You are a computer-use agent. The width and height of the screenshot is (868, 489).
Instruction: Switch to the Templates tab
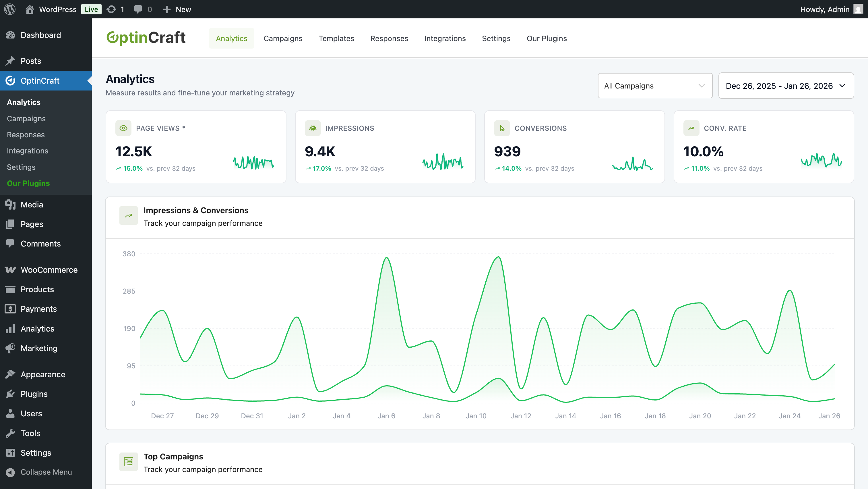[x=336, y=38]
